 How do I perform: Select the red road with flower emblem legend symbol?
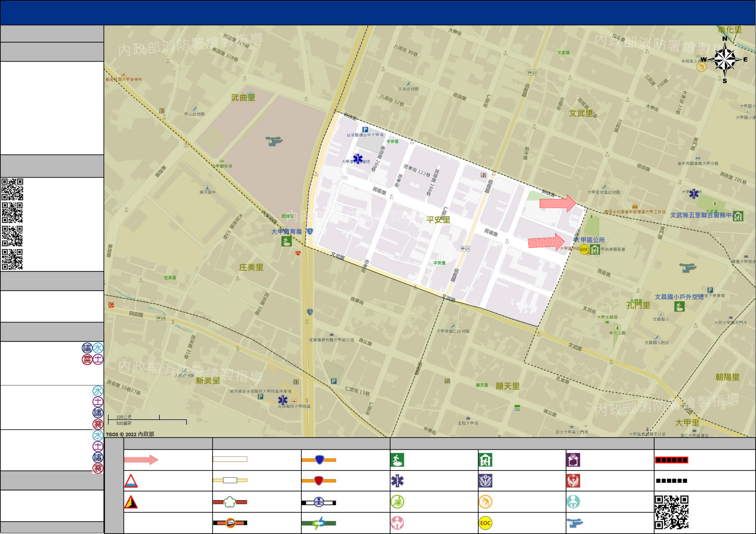point(230,502)
